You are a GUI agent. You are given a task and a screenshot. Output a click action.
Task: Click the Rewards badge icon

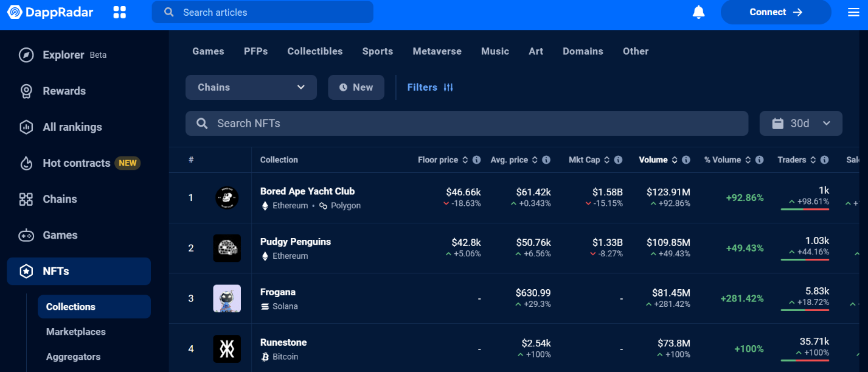coord(26,91)
